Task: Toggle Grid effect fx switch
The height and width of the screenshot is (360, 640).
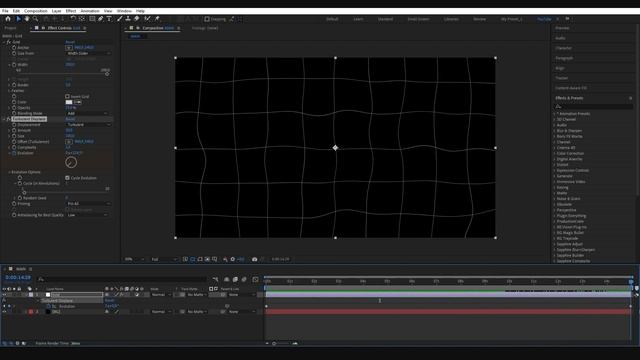Action: (9, 42)
